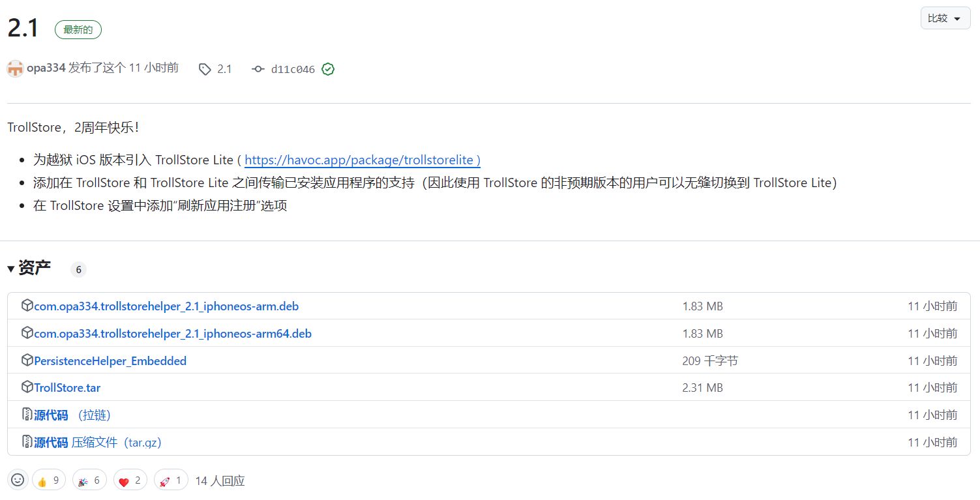Download PersistenceHelper_Embedded
This screenshot has width=980, height=500.
110,360
